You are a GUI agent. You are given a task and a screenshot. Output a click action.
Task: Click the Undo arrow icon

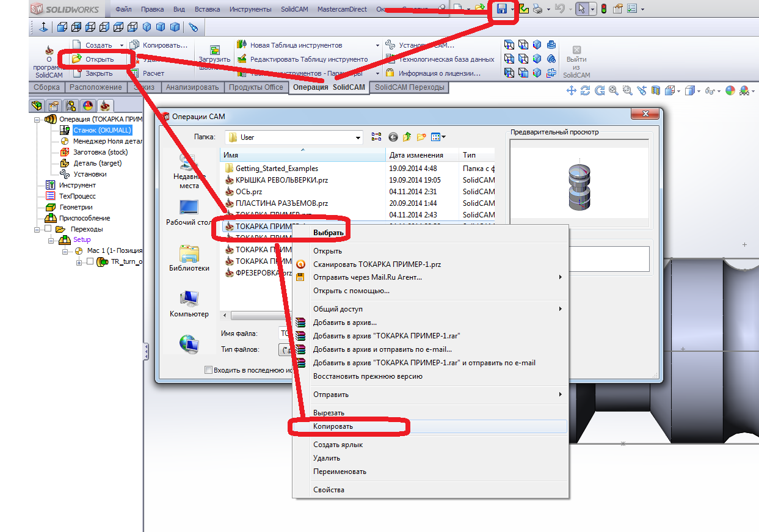click(560, 9)
